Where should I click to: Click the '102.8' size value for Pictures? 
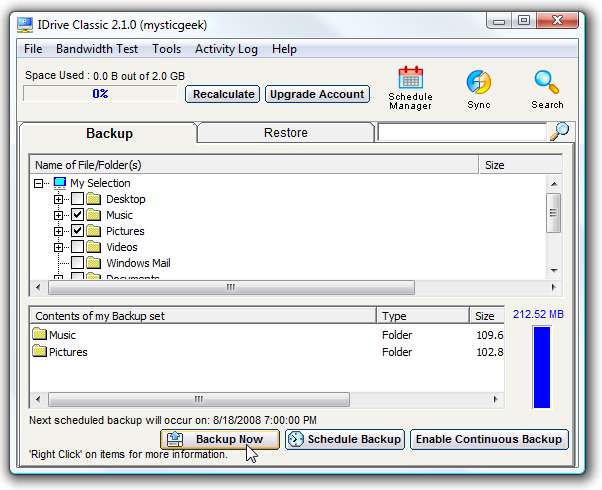click(490, 352)
